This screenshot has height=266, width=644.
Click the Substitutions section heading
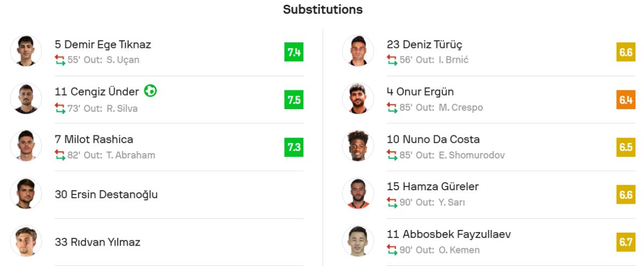click(x=323, y=10)
